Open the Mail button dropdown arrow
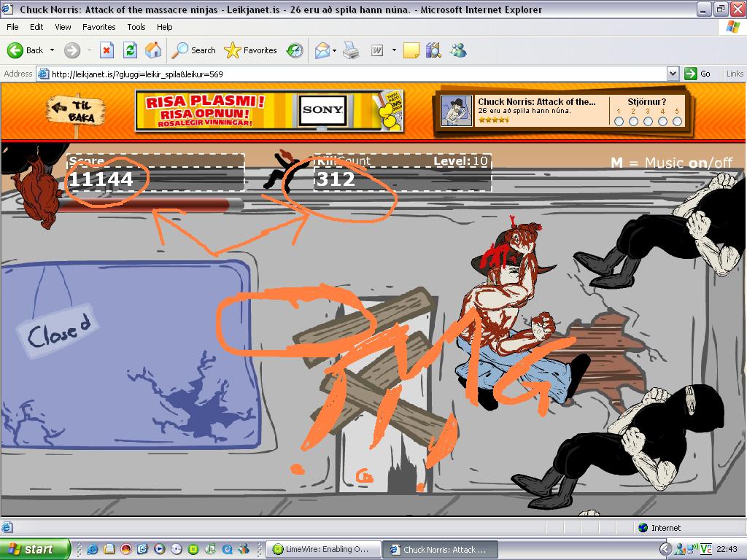747x560 pixels. coord(334,50)
